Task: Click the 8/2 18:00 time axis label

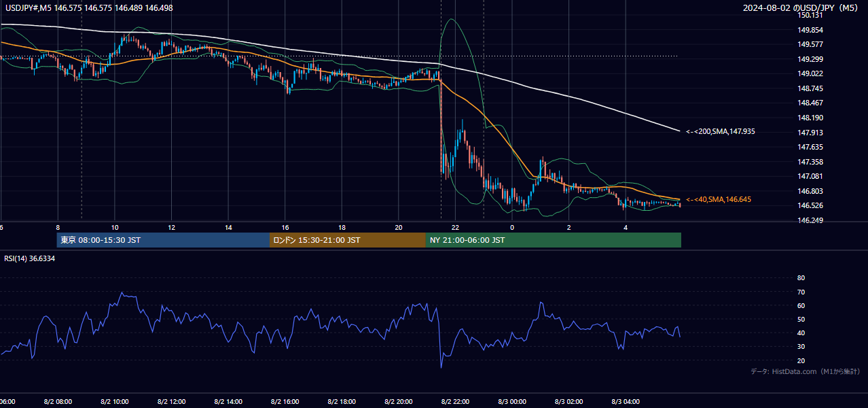Action: (x=343, y=402)
